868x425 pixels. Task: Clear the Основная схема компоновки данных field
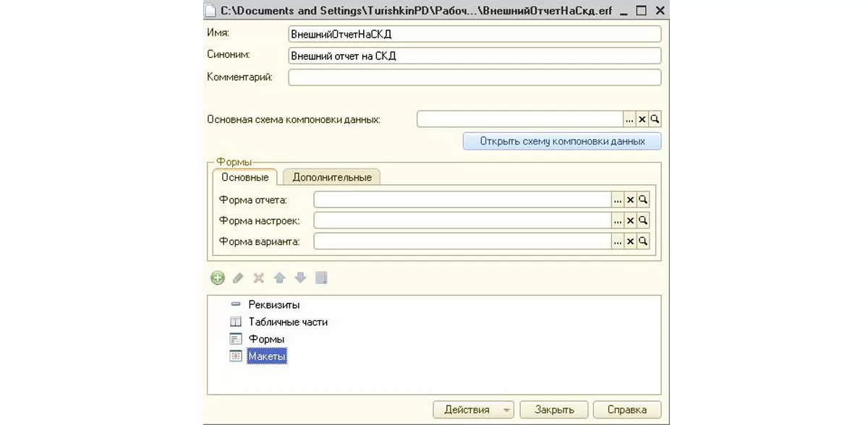pos(642,119)
